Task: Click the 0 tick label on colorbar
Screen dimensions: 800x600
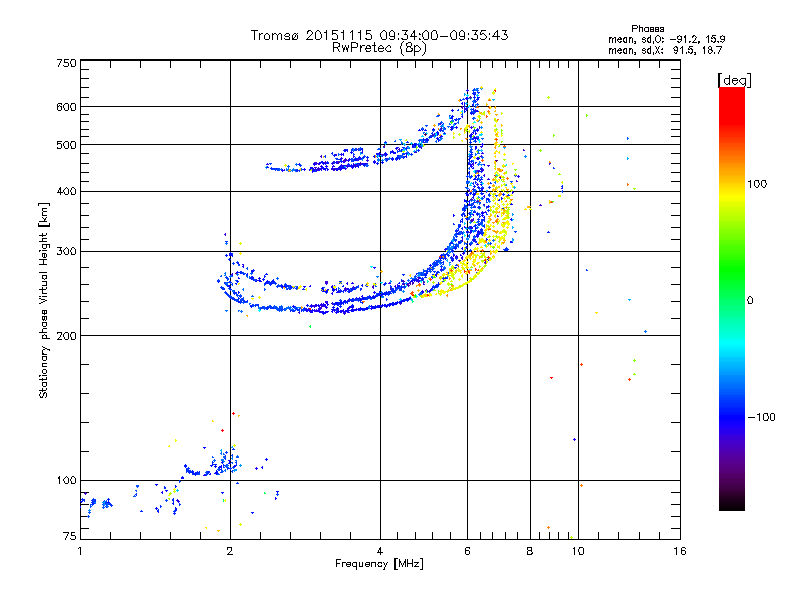Action: pyautogui.click(x=750, y=301)
